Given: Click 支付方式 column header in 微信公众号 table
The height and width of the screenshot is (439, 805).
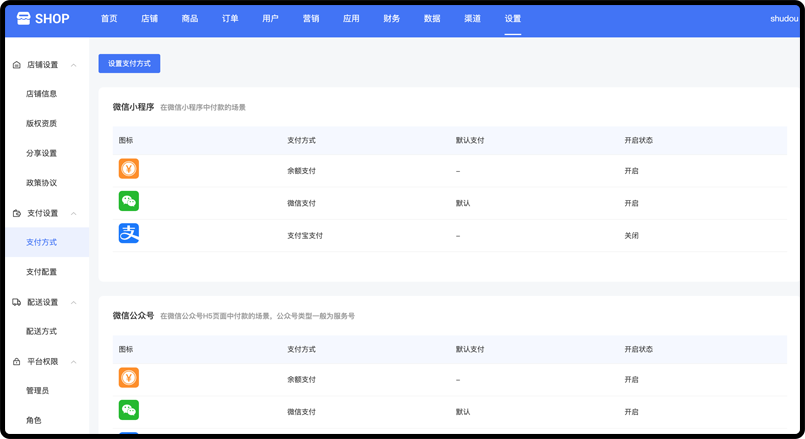Looking at the screenshot, I should [x=301, y=349].
